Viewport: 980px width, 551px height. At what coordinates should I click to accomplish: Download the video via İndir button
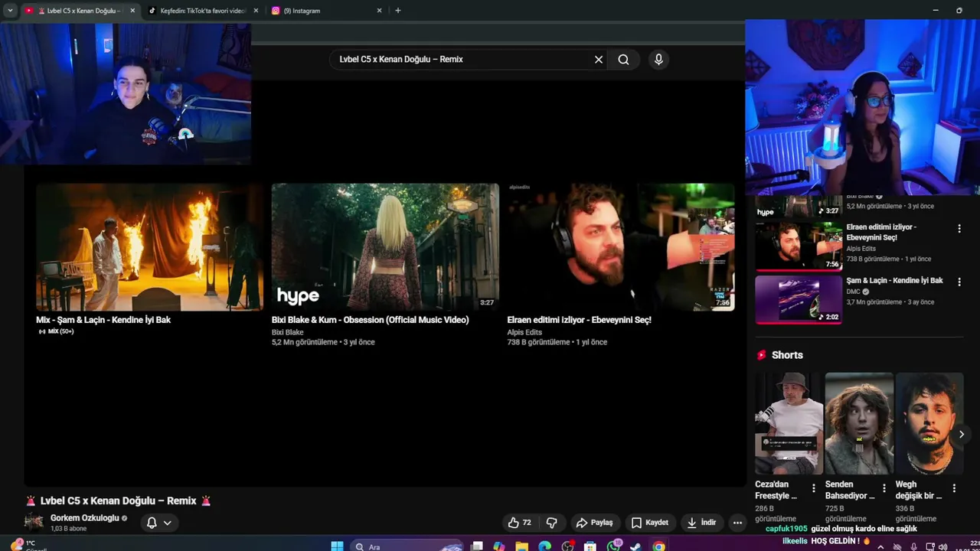point(701,523)
